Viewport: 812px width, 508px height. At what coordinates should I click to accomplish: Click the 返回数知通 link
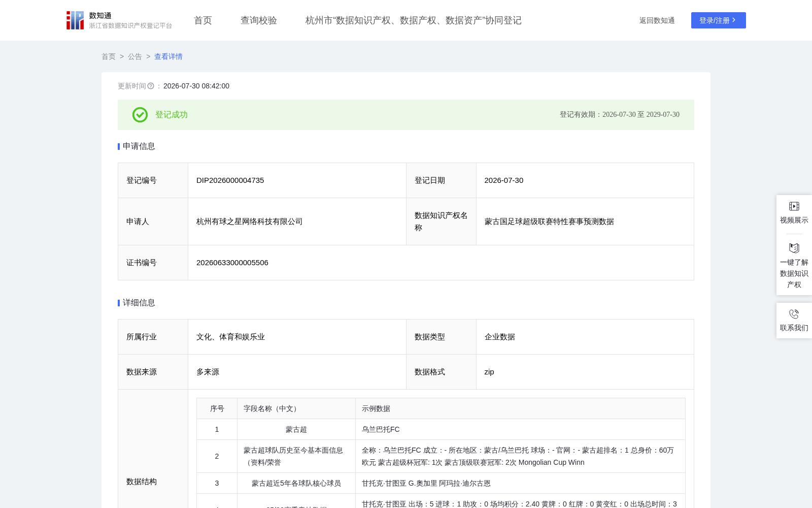click(x=657, y=20)
